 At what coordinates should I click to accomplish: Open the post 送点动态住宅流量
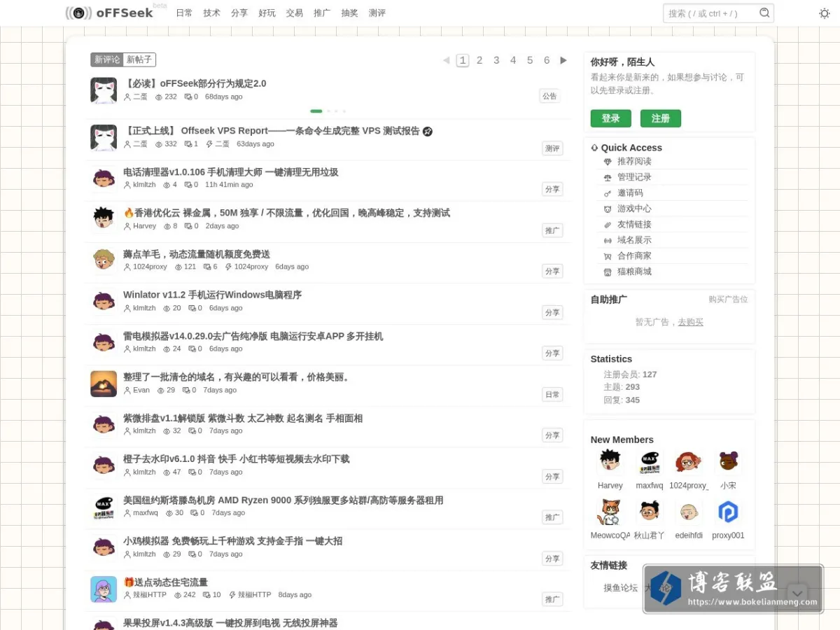(x=166, y=582)
